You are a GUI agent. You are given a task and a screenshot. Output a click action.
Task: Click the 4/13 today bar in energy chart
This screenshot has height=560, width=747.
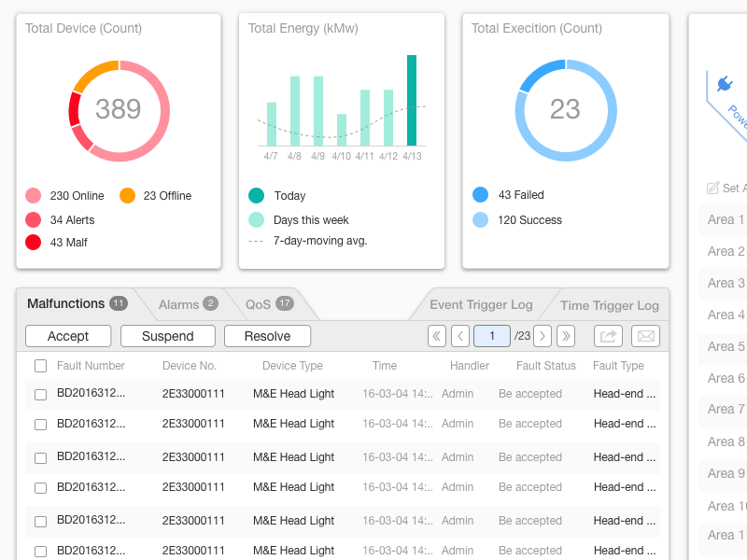click(412, 101)
